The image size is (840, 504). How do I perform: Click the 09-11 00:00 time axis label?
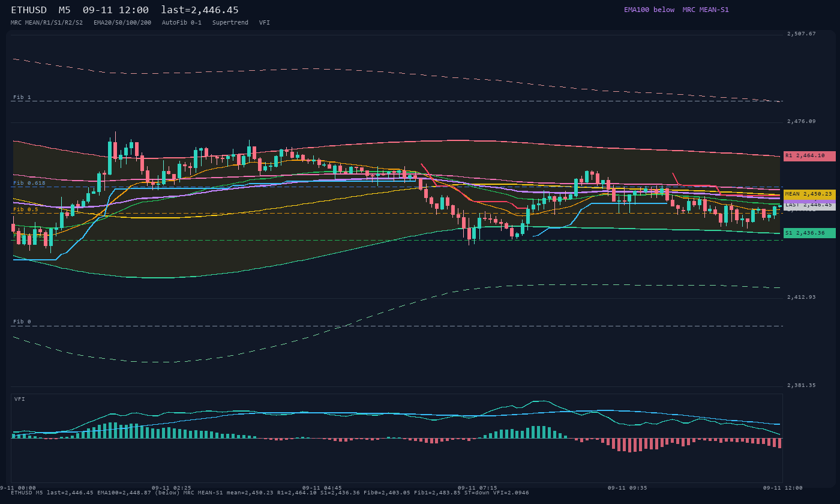[x=18, y=488]
